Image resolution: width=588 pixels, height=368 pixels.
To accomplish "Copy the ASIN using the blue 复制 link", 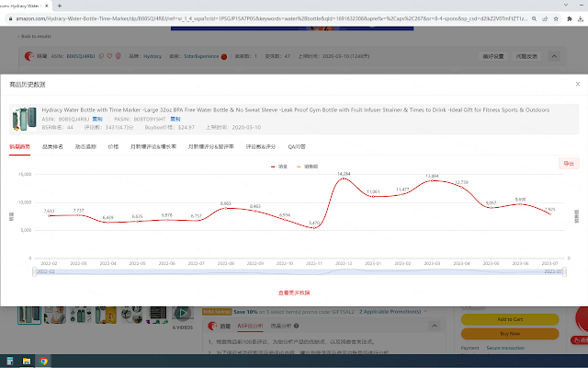I will [97, 119].
